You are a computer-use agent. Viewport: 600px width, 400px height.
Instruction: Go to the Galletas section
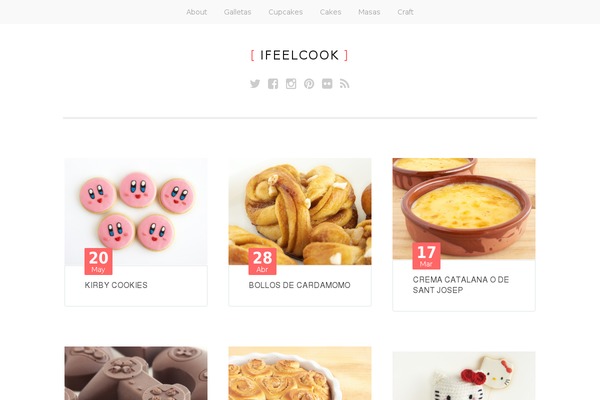[238, 12]
